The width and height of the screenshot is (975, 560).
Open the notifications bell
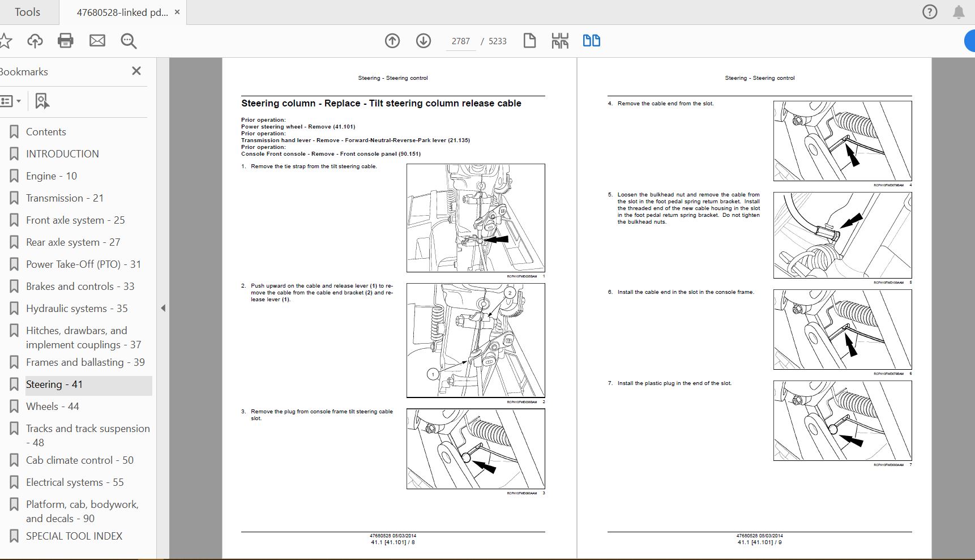click(959, 12)
